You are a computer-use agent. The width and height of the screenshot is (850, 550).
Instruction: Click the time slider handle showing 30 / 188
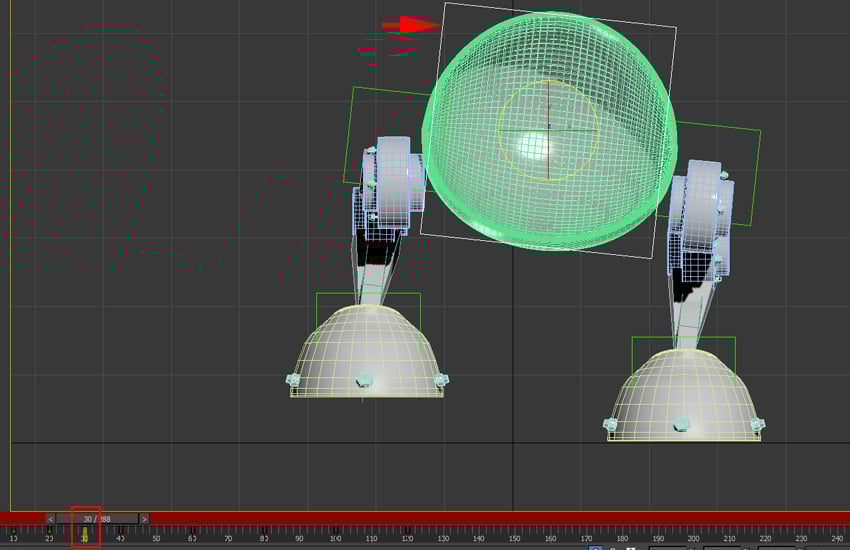pyautogui.click(x=96, y=519)
